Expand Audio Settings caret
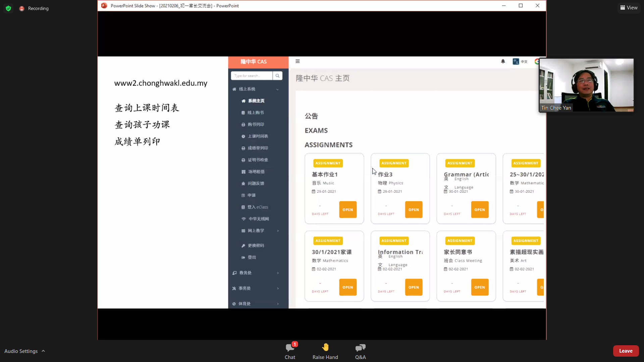The width and height of the screenshot is (644, 362). [43, 351]
